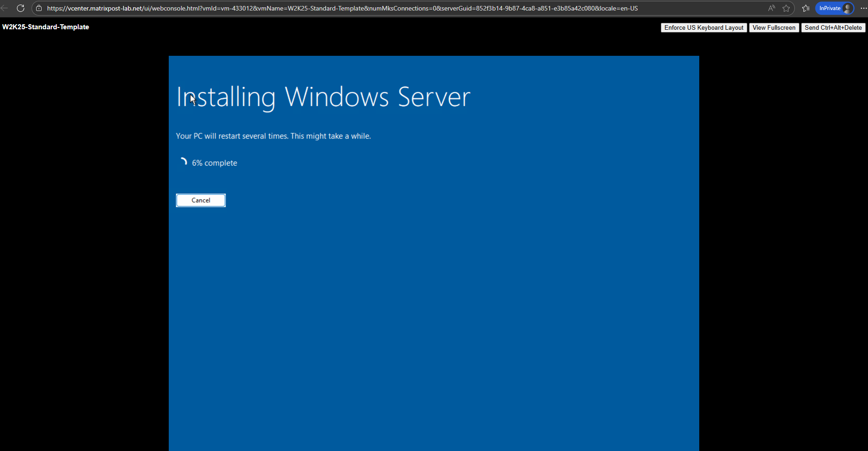Click Enforce US Keyboard Layout button
The image size is (868, 451).
click(x=703, y=28)
